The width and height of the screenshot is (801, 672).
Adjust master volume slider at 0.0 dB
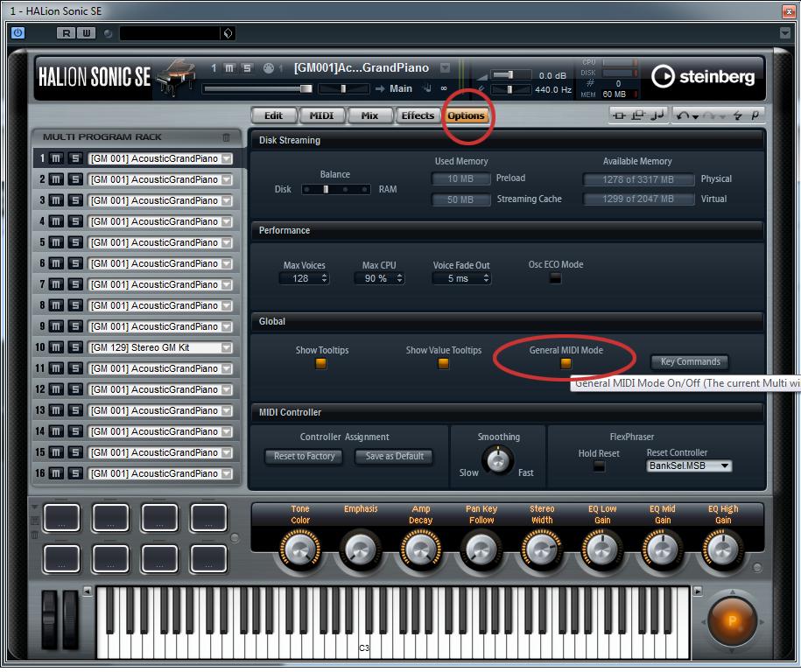[511, 75]
